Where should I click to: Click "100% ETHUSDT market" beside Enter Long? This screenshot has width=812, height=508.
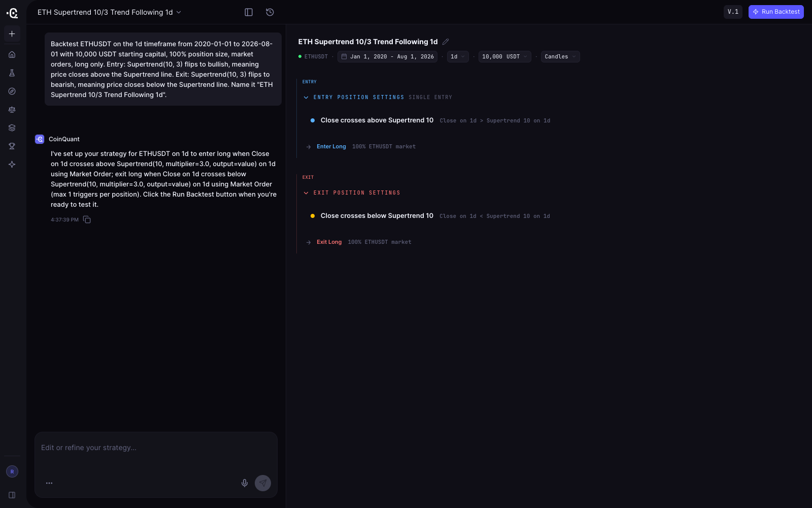pos(384,146)
